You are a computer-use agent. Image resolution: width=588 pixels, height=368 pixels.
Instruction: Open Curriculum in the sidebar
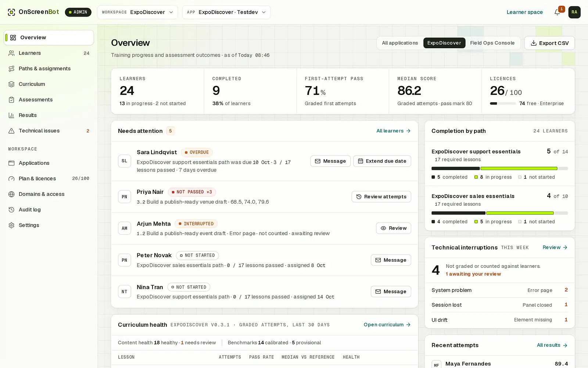49,84
